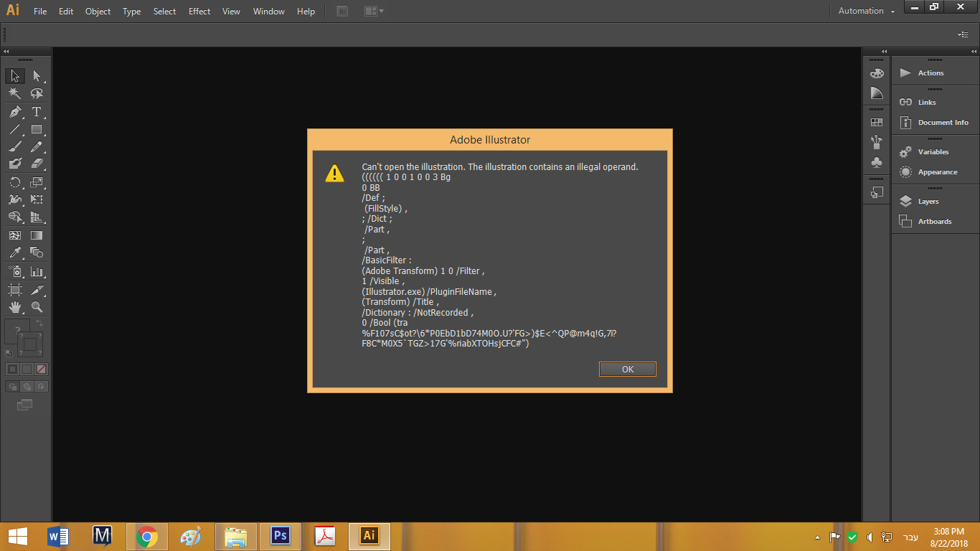Select the Mesh tool
The image size is (980, 551).
15,235
